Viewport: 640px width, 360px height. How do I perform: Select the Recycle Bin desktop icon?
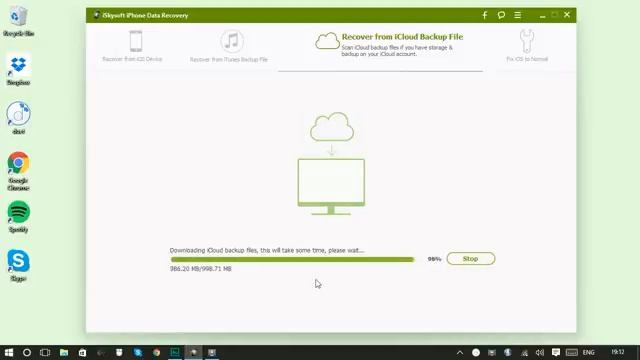(x=18, y=21)
